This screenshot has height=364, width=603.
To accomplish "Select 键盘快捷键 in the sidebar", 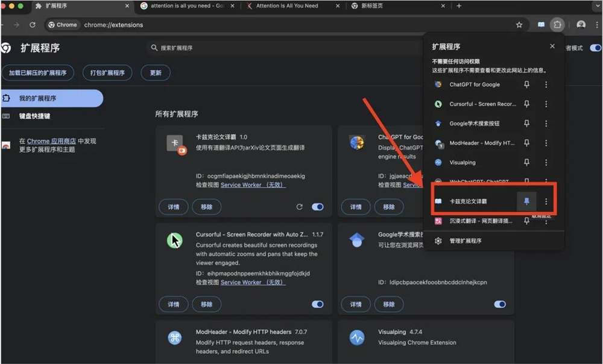I will (36, 116).
